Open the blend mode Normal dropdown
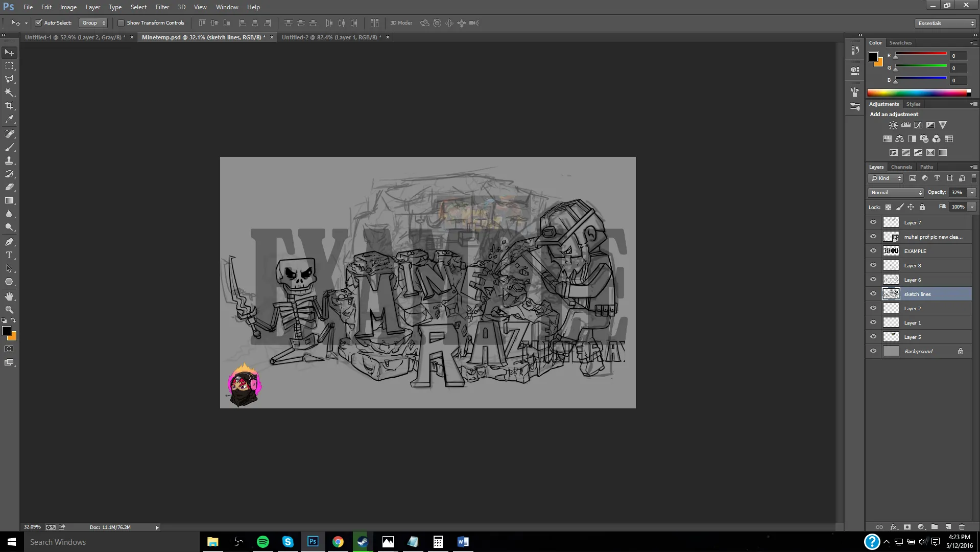Screen dimensions: 980x552 pyautogui.click(x=896, y=193)
